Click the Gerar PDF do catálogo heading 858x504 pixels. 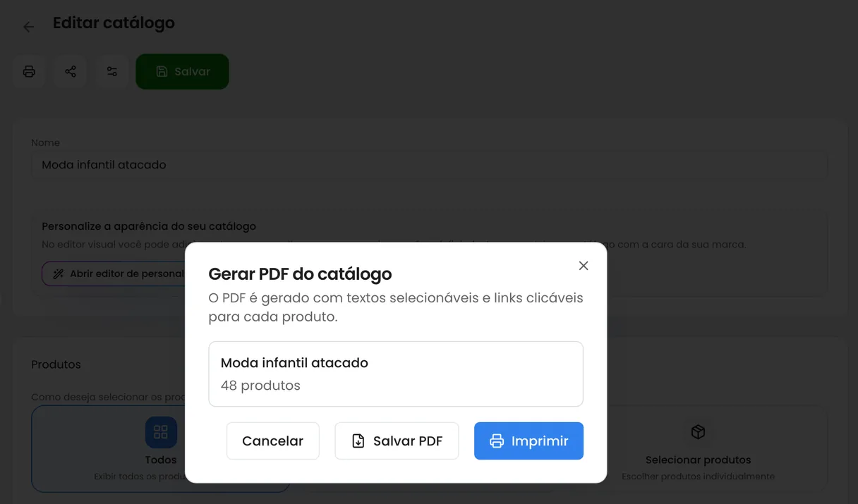coord(300,274)
